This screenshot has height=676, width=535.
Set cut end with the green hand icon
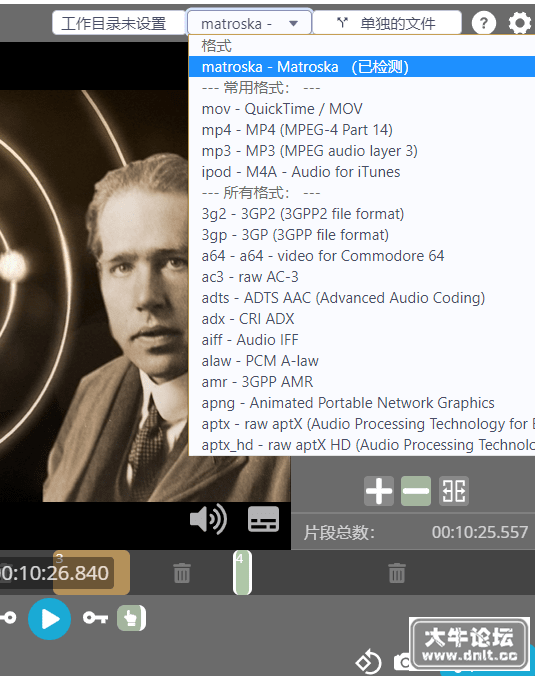pos(131,619)
